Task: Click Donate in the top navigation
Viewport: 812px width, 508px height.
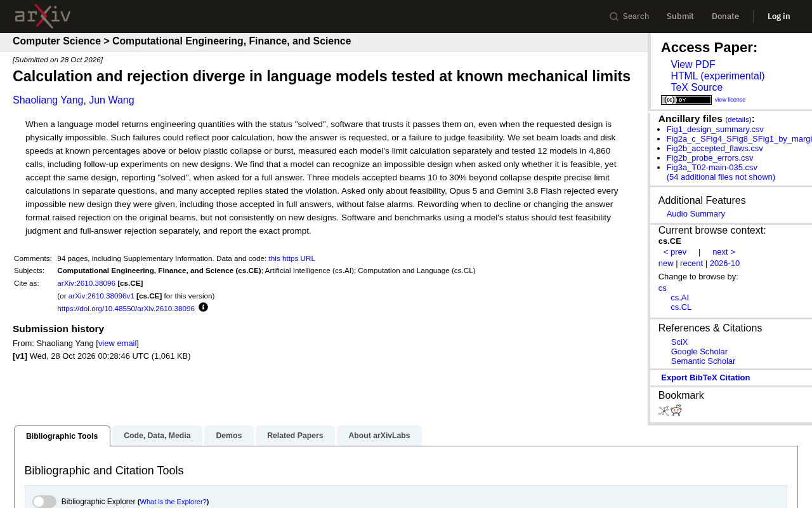Action: coord(725,17)
